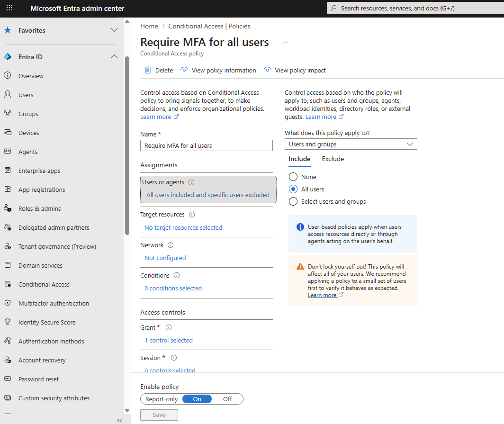
Task: Click the Entra ID diamond icon
Action: click(x=8, y=56)
